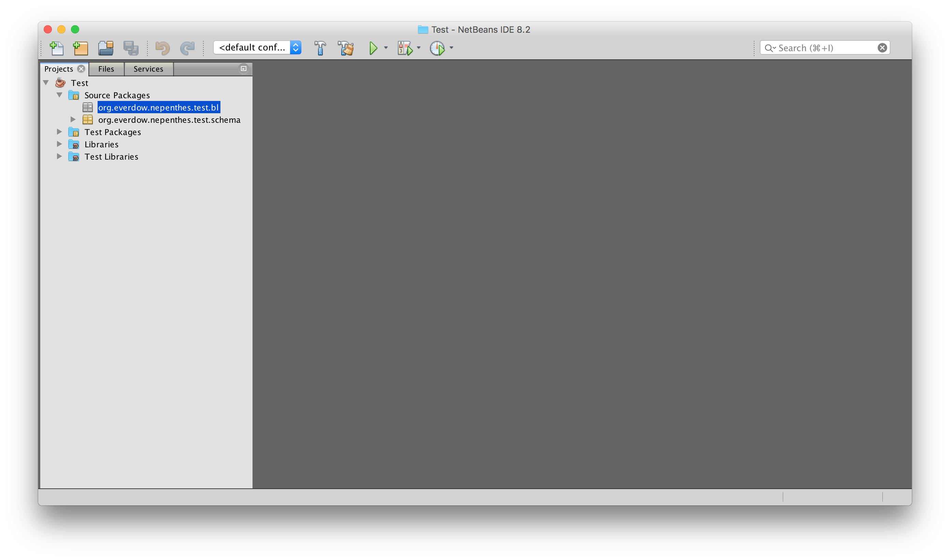Click the Source Packages folder icon
The image size is (950, 560).
[74, 95]
